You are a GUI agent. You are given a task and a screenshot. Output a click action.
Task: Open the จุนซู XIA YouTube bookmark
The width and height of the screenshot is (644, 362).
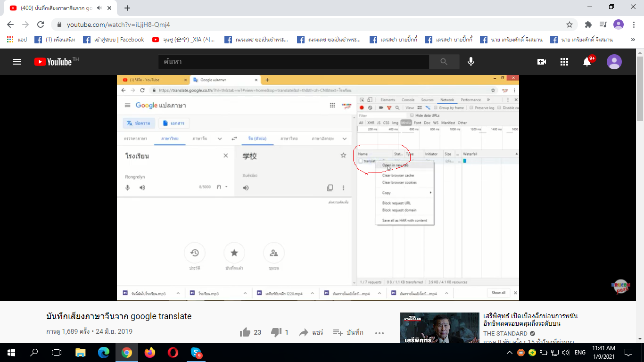point(183,40)
